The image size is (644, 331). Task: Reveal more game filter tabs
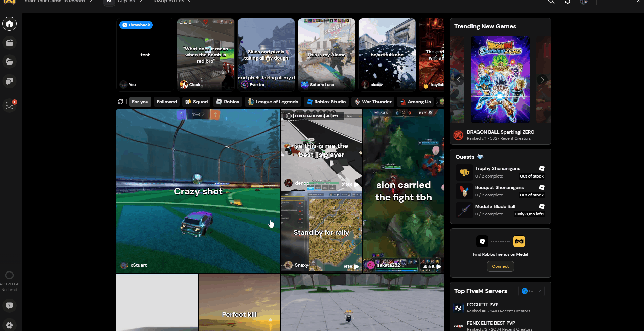pos(437,102)
